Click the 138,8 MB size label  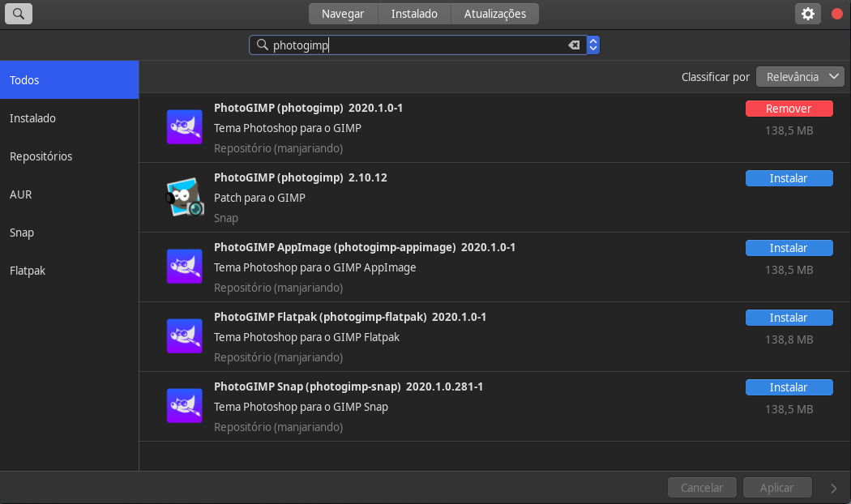[x=789, y=340]
